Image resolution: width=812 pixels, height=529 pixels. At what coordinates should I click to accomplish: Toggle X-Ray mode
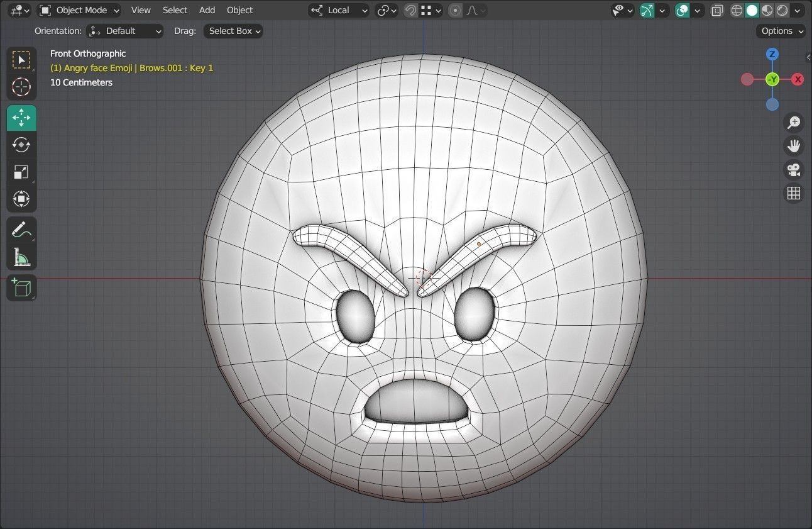pos(716,10)
